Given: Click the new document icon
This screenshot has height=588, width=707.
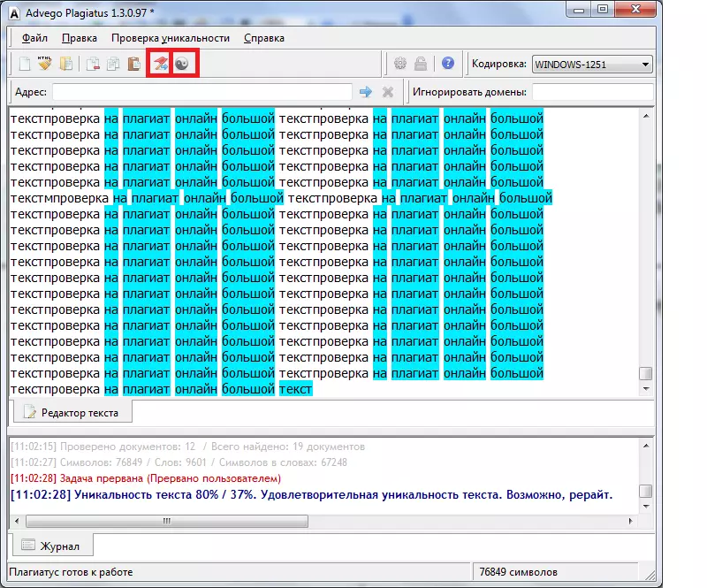Looking at the screenshot, I should 25,64.
